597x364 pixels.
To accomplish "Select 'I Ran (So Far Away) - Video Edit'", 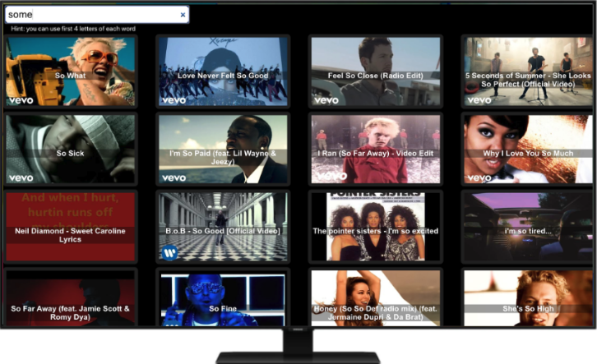I will (x=376, y=149).
